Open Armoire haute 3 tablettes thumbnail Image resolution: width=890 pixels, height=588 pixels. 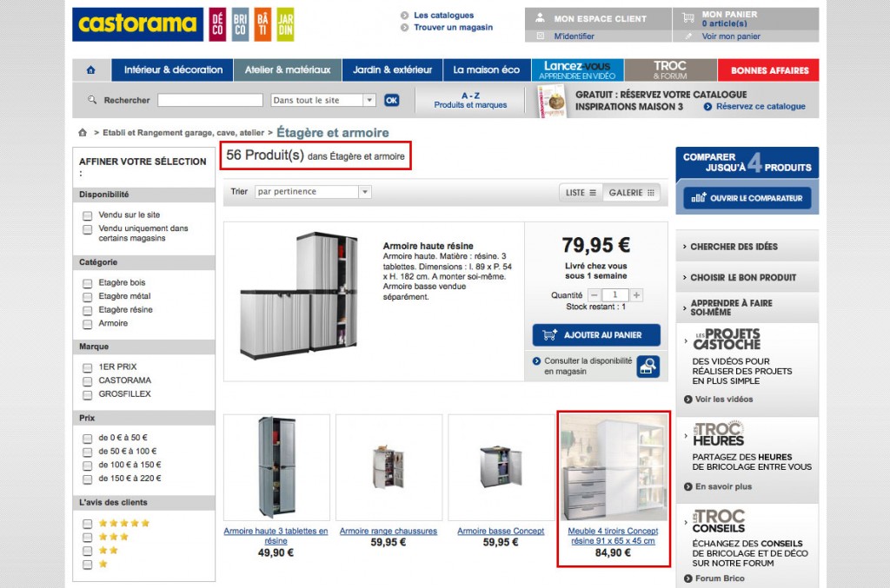276,466
